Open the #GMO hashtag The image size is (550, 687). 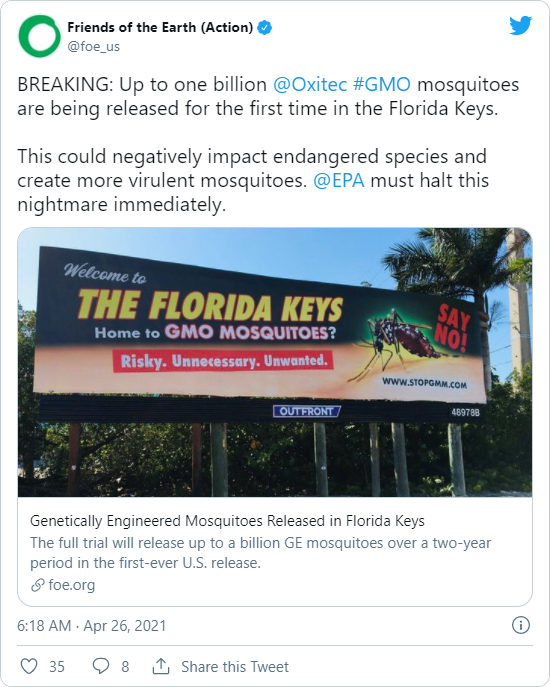[x=382, y=85]
